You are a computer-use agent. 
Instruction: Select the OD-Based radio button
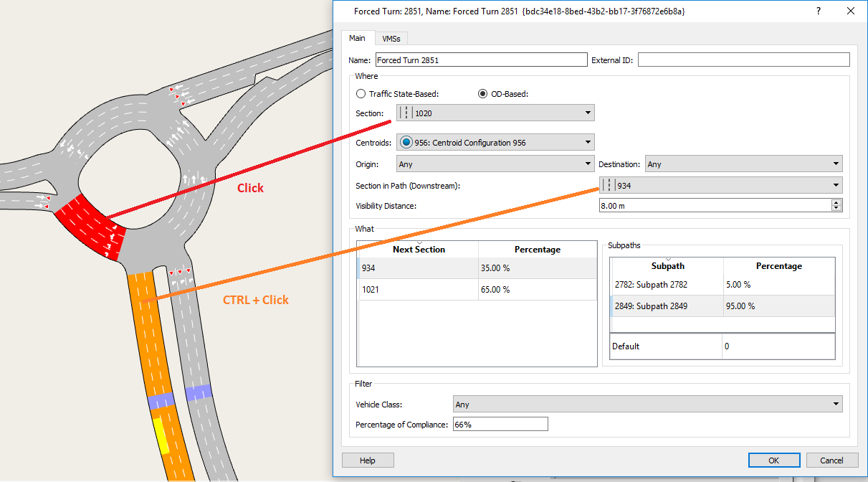click(483, 94)
